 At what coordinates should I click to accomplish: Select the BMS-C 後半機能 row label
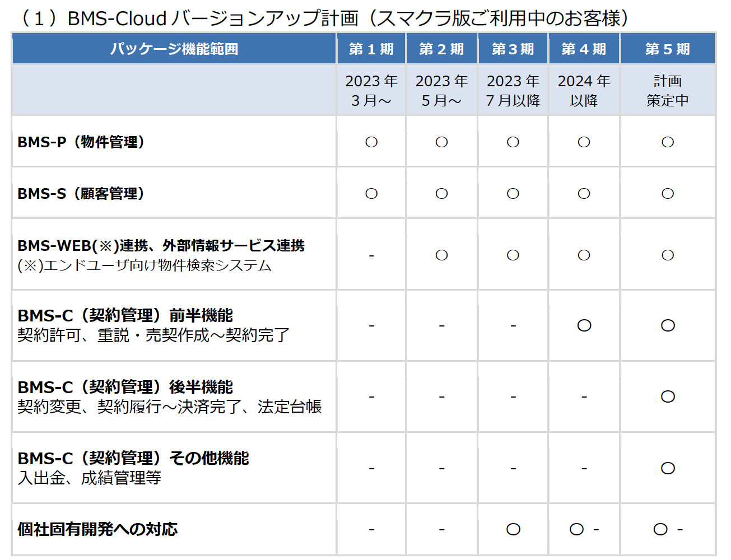[x=125, y=388]
